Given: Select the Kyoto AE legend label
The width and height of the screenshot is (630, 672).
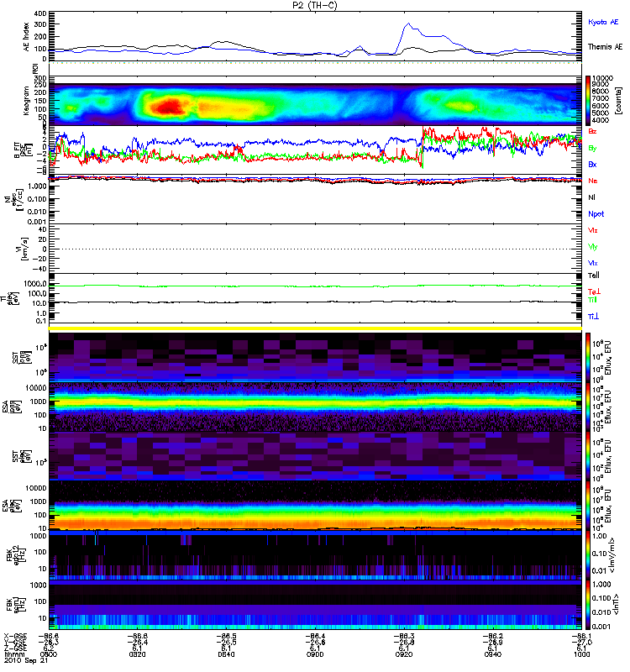Looking at the screenshot, I should point(603,22).
